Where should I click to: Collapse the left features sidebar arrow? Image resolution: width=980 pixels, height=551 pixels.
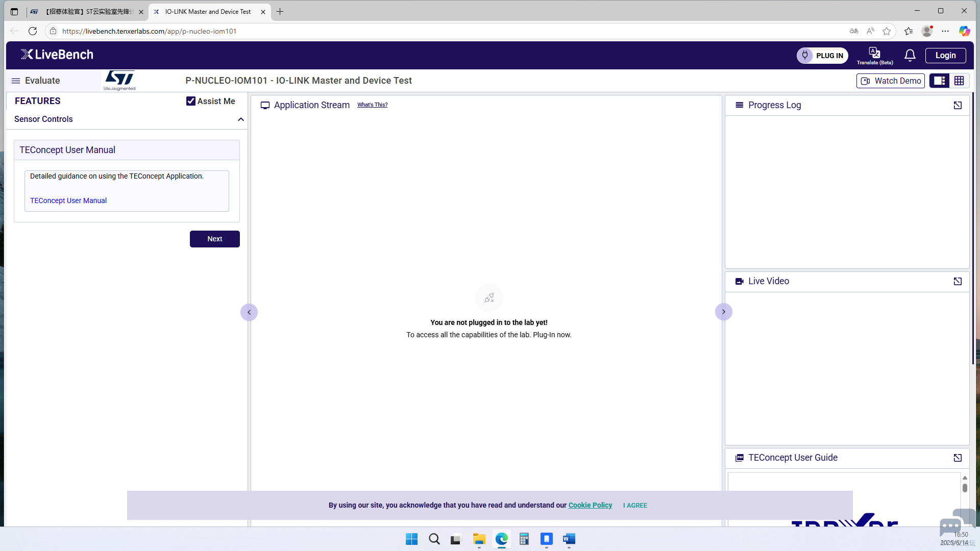[249, 312]
